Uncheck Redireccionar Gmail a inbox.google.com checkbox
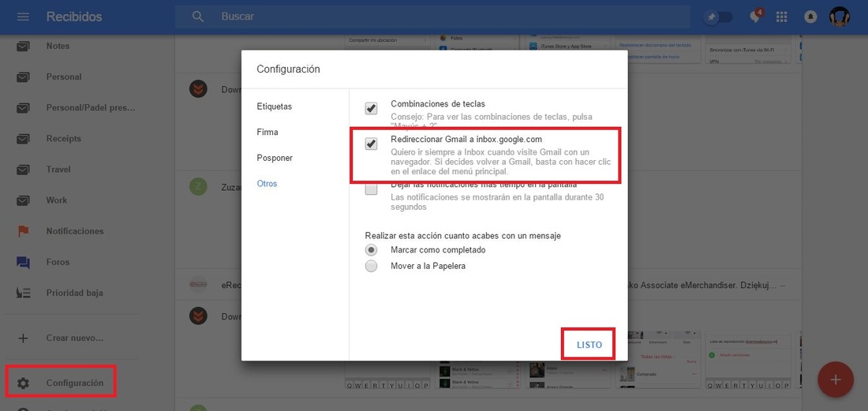Viewport: 868px width, 411px height. [x=371, y=144]
